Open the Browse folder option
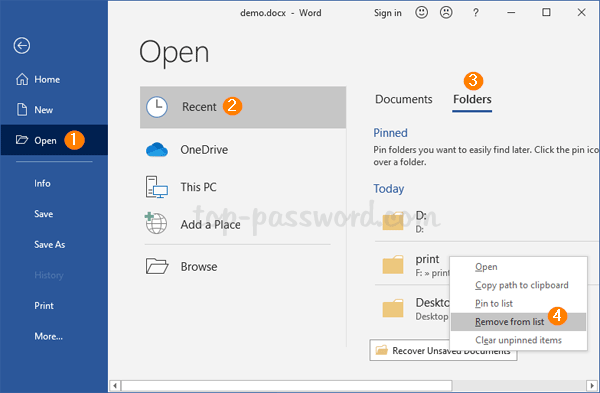This screenshot has width=600, height=393. click(243, 266)
